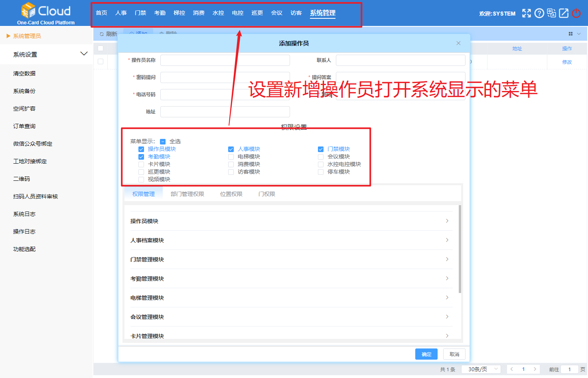588x378 pixels.
Task: Toggle the 全选 menu display checkbox
Action: tap(163, 142)
